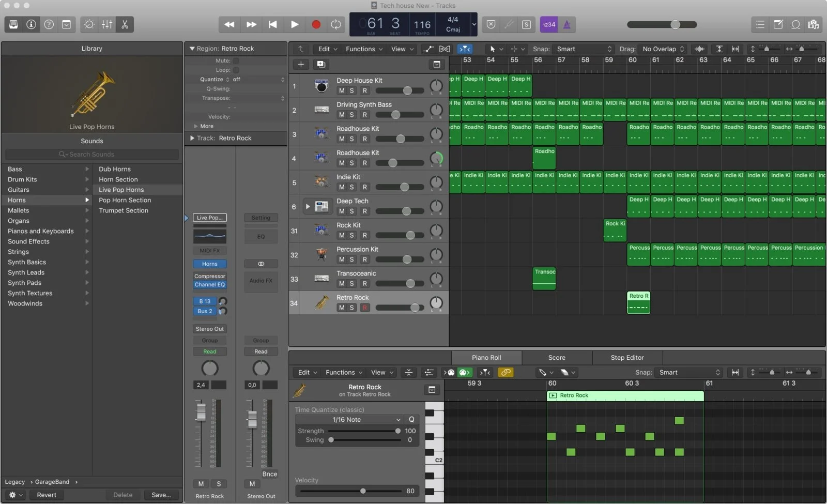The height and width of the screenshot is (504, 827).
Task: Switch to the Score tab
Action: pyautogui.click(x=556, y=358)
